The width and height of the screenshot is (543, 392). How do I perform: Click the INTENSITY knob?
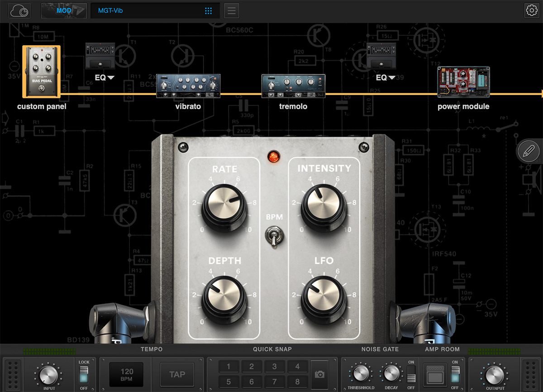[324, 206]
